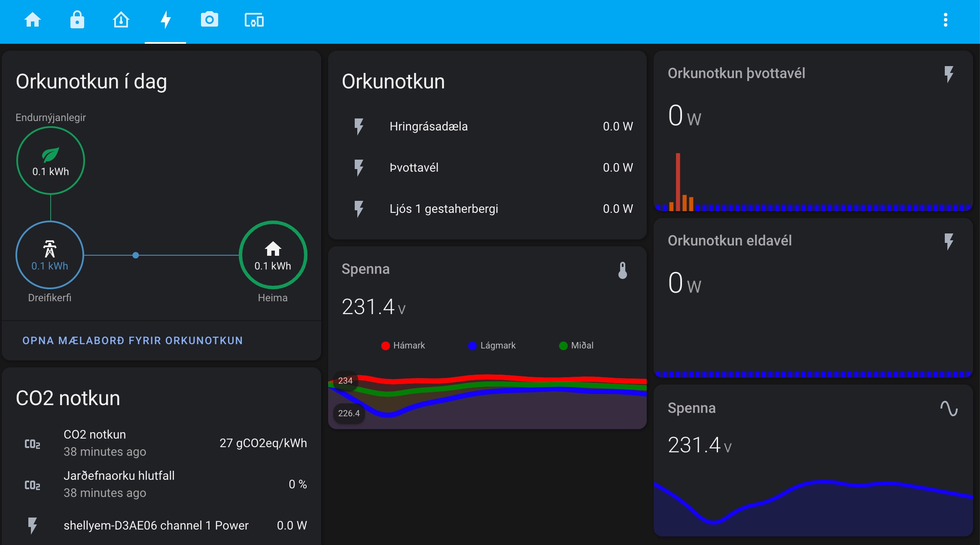
Task: Select the lightning bolt energy tab
Action: tap(165, 20)
